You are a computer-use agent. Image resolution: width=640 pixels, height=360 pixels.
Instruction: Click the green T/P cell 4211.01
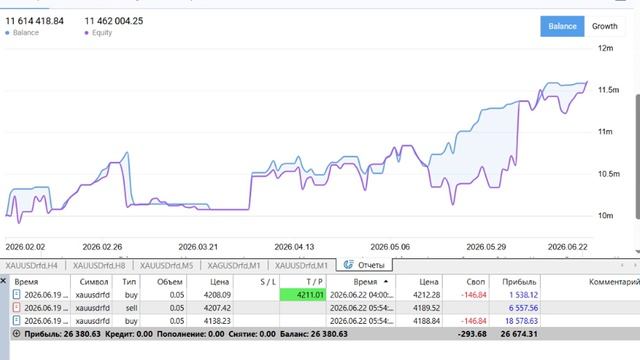pos(303,295)
